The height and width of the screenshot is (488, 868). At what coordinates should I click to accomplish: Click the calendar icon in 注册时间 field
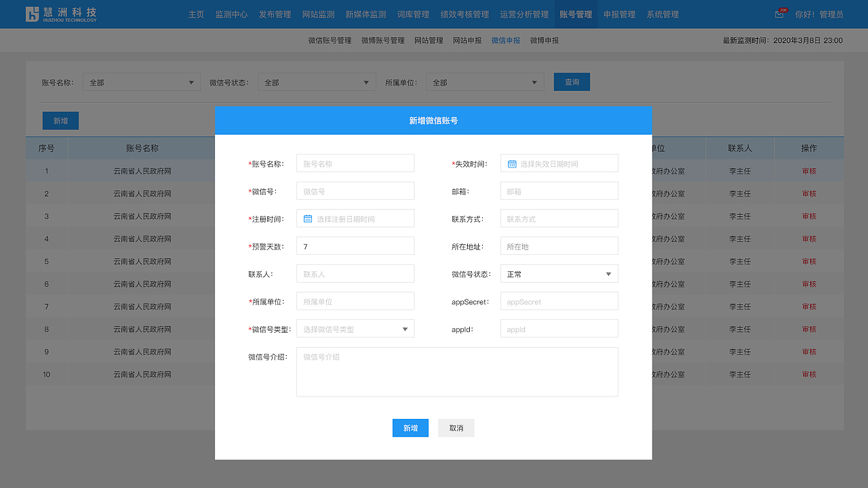click(307, 218)
